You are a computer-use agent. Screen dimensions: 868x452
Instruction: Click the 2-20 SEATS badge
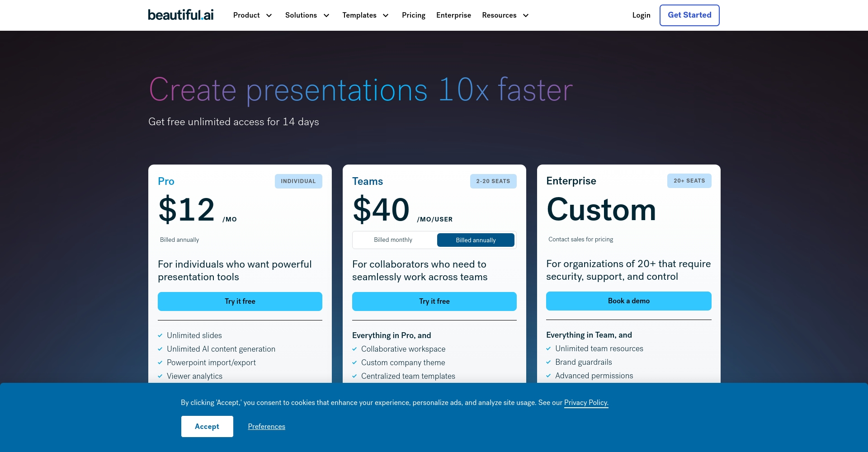493,181
